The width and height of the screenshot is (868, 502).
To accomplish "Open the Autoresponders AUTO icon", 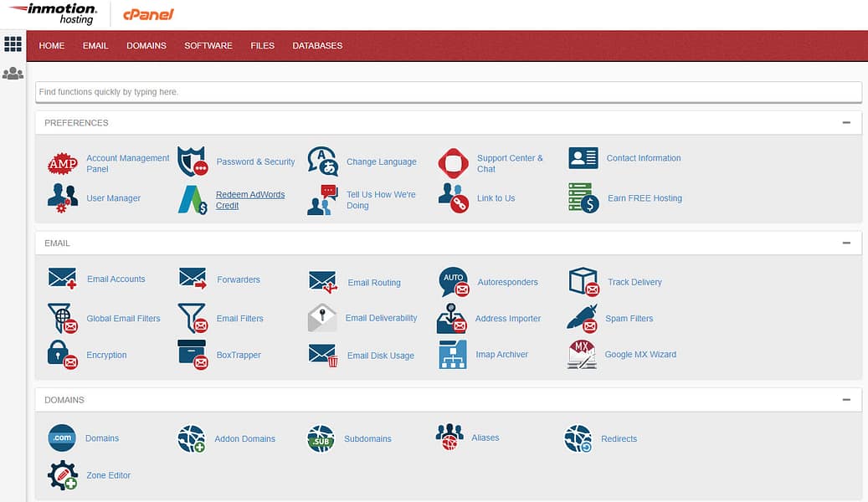I will (x=454, y=282).
